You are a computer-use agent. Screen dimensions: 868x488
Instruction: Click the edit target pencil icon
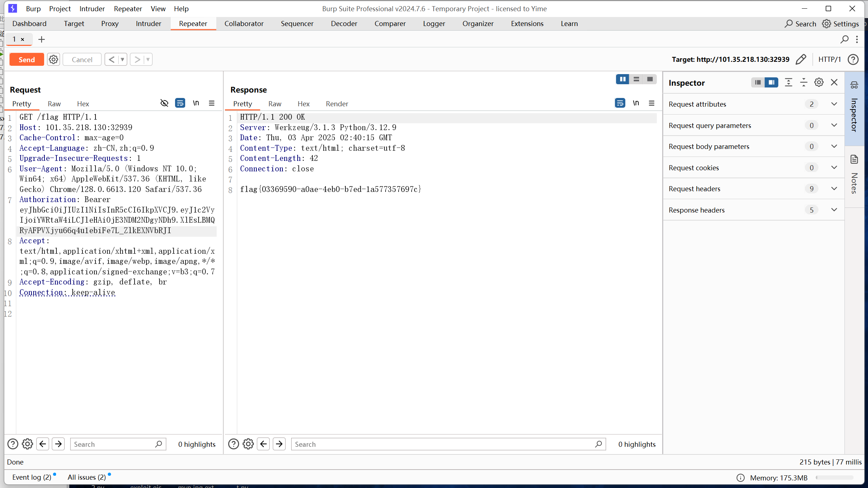(801, 59)
